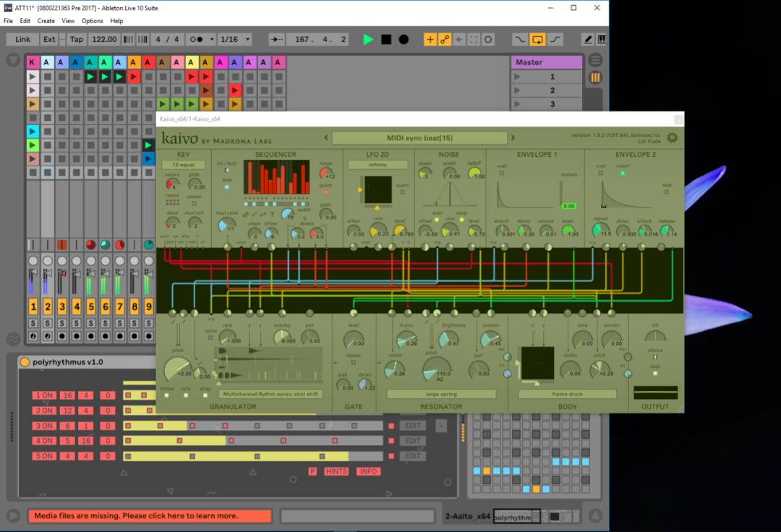Viewport: 781px width, 532px height.
Task: Open the quantization 1/16 dropdown
Action: (x=235, y=39)
